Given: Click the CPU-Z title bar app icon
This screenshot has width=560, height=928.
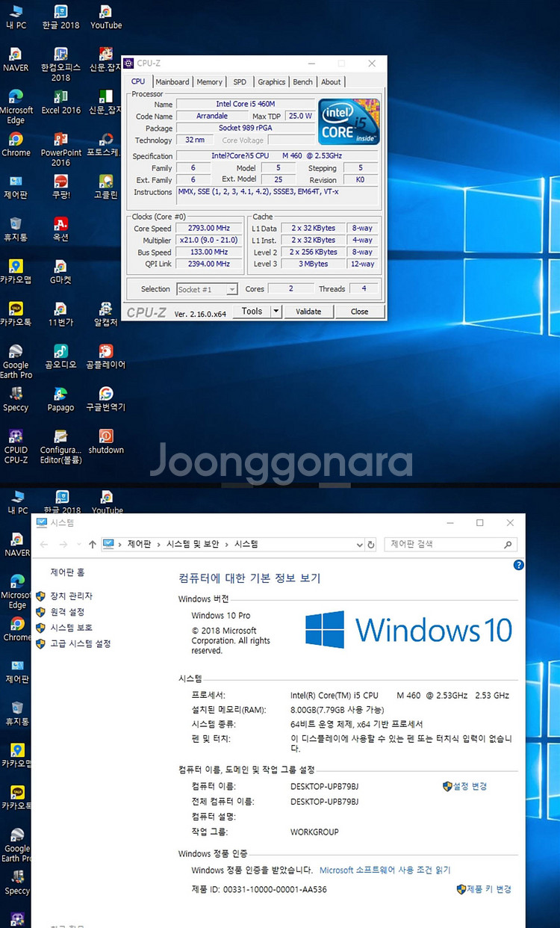Looking at the screenshot, I should tap(129, 64).
